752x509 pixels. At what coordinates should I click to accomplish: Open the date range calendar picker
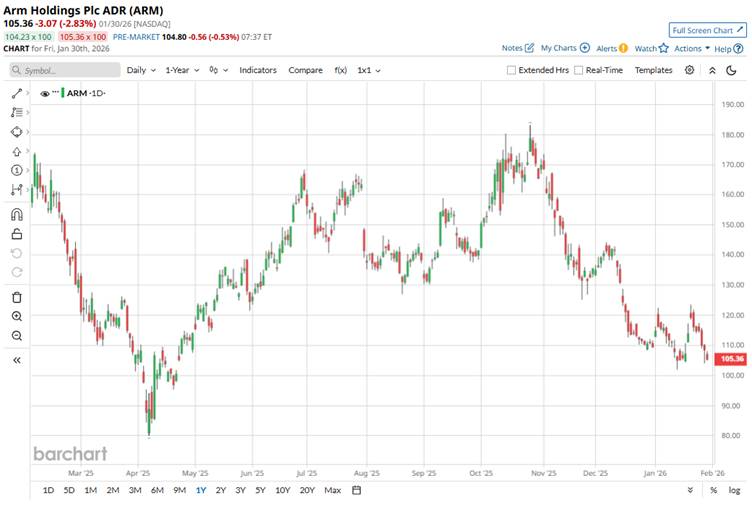(356, 490)
